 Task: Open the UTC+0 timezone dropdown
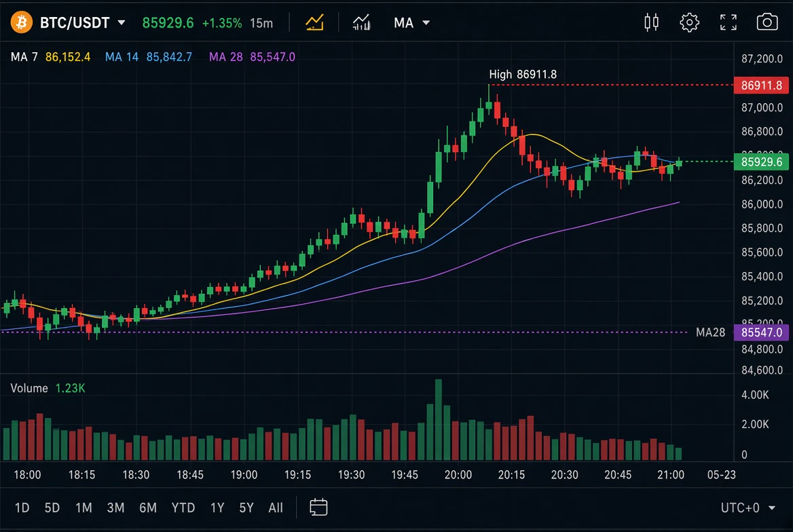pos(748,507)
